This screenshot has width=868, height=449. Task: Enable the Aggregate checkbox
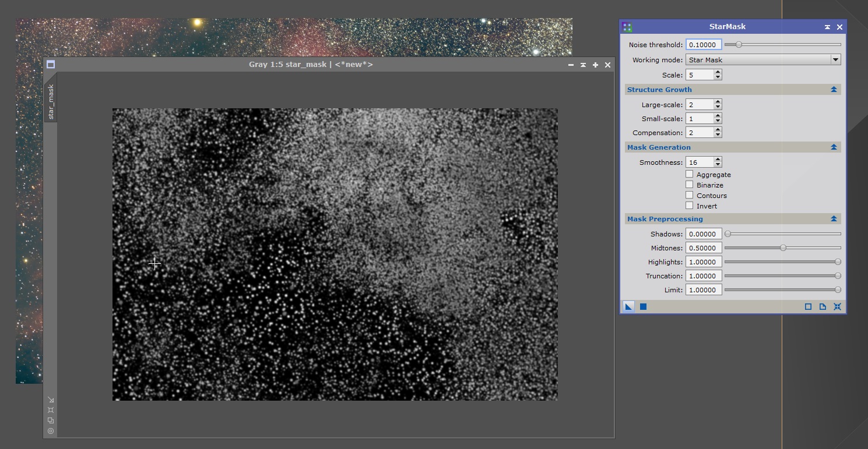(x=690, y=174)
